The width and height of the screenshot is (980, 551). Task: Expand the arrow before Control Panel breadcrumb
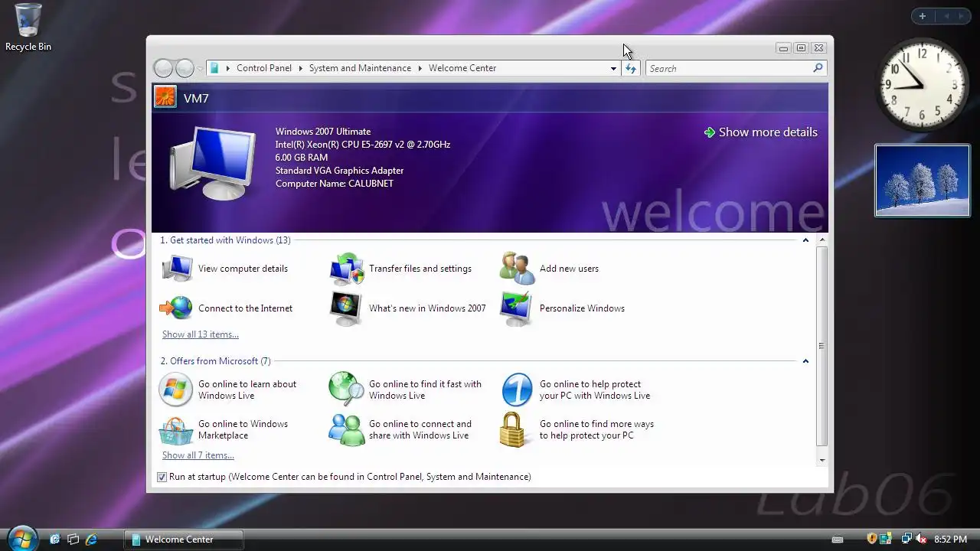(227, 68)
